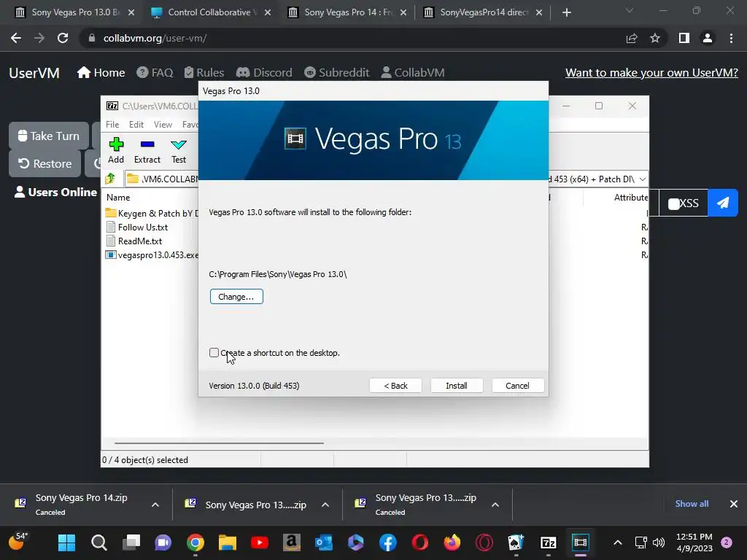The height and width of the screenshot is (560, 747).
Task: Open YouTube taskbar icon
Action: coord(260,542)
